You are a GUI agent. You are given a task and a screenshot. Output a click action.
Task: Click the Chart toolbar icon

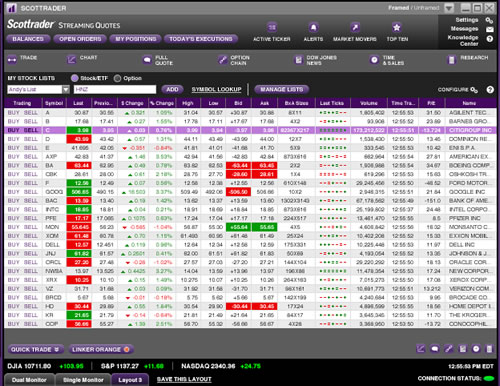(71, 60)
